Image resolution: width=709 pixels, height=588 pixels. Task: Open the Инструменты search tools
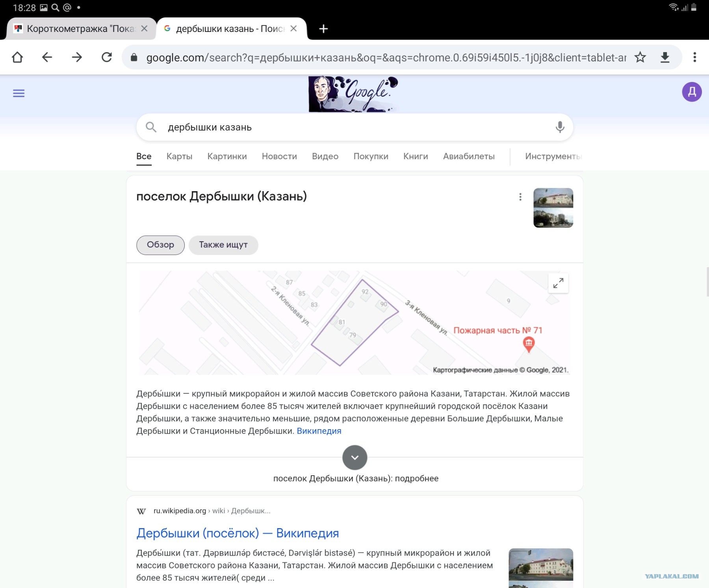pyautogui.click(x=553, y=156)
